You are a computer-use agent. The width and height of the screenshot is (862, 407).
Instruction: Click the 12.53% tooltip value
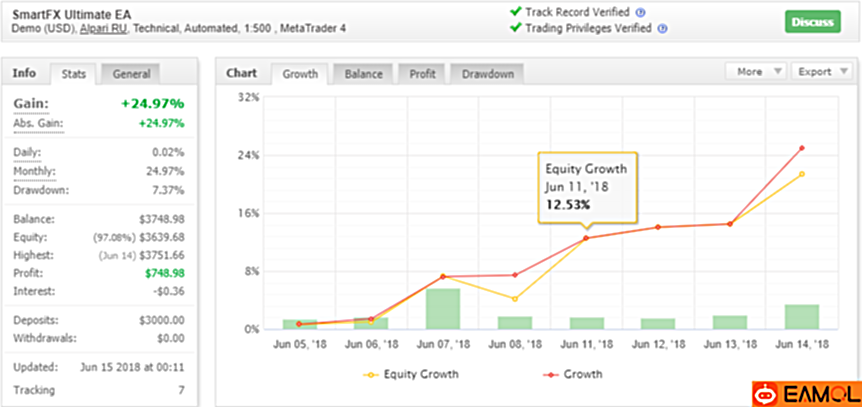(x=568, y=205)
